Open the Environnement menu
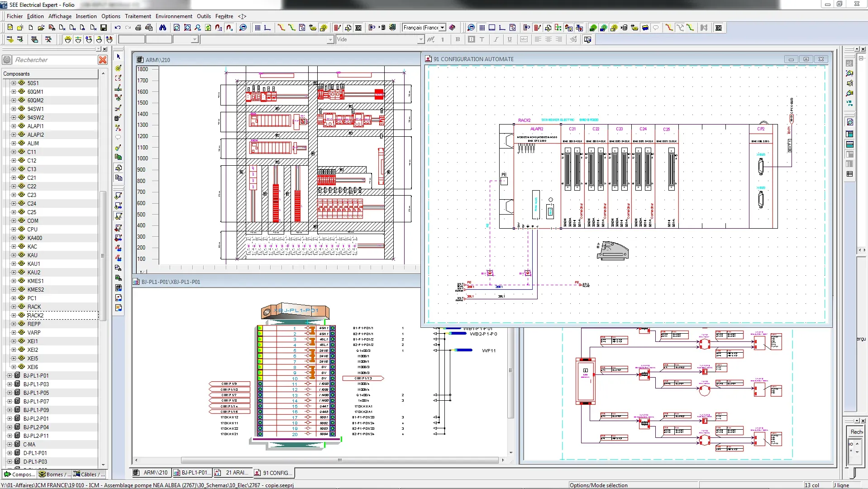 tap(174, 16)
